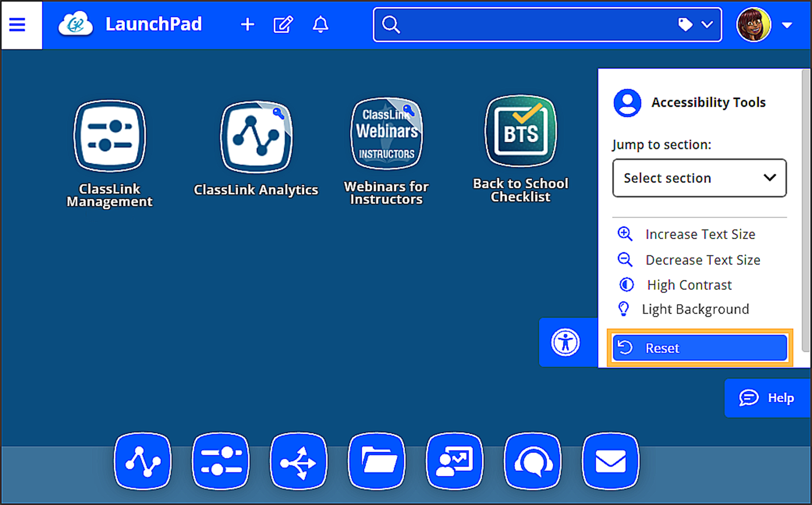Click the edit mode pencil icon
Viewport: 812px width, 505px height.
pos(283,25)
